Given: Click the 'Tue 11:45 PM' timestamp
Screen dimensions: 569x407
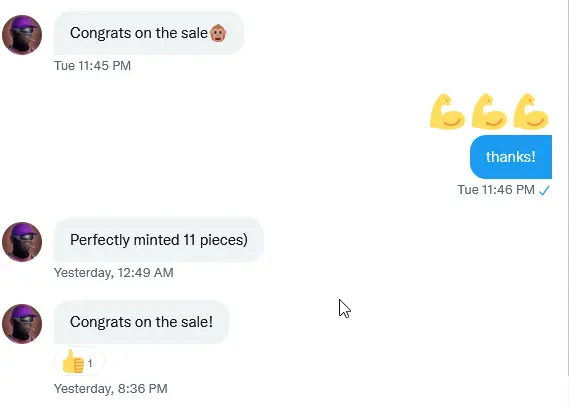Looking at the screenshot, I should coord(93,66).
